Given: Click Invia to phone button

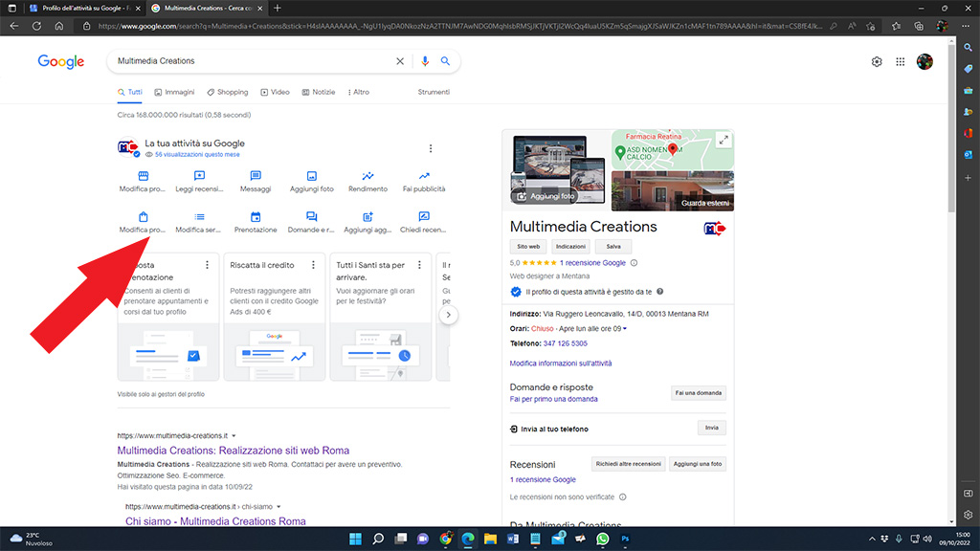Looking at the screenshot, I should pyautogui.click(x=712, y=428).
